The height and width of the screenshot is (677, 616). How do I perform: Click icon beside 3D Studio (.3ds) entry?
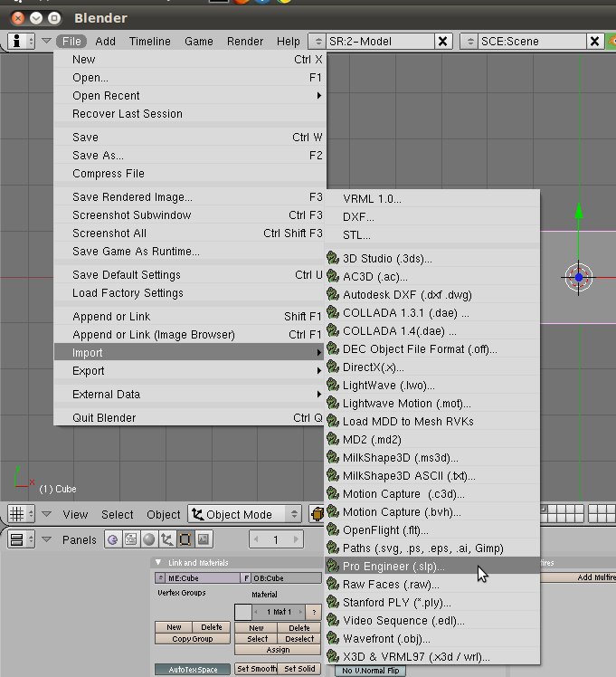coord(333,258)
